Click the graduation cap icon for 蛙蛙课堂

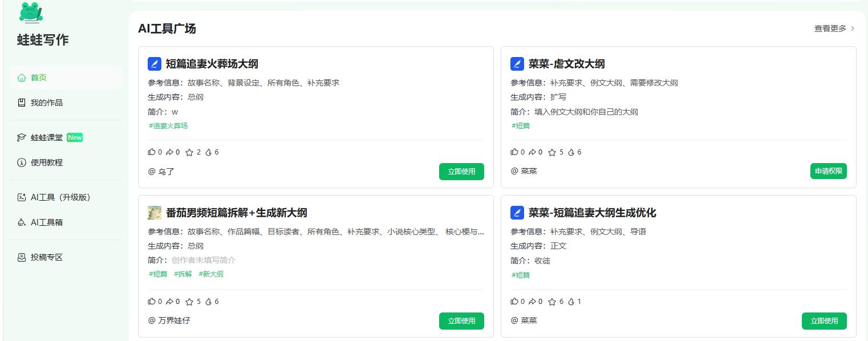pyautogui.click(x=21, y=137)
